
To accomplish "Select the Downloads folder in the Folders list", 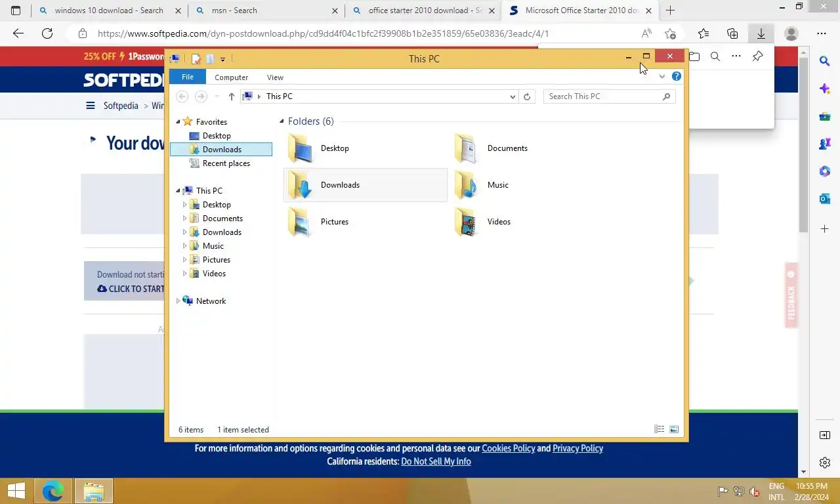I will 365,185.
